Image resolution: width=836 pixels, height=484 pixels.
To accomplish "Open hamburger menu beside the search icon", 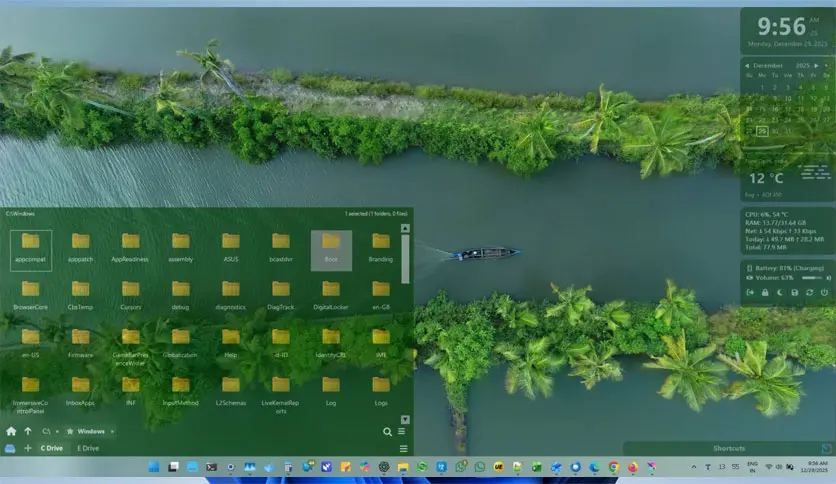I will 402,431.
